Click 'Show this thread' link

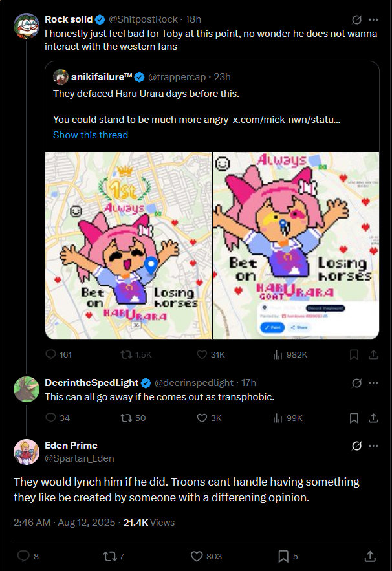point(91,135)
